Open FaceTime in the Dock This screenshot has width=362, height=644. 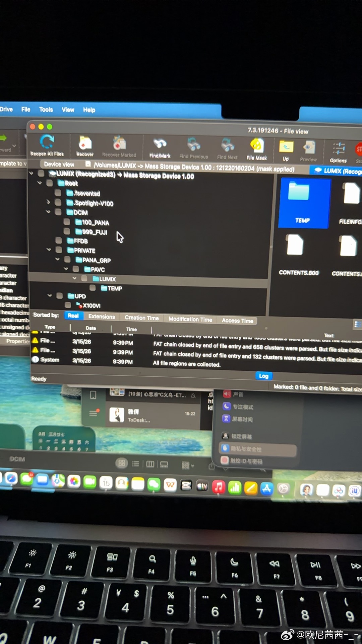(x=90, y=482)
